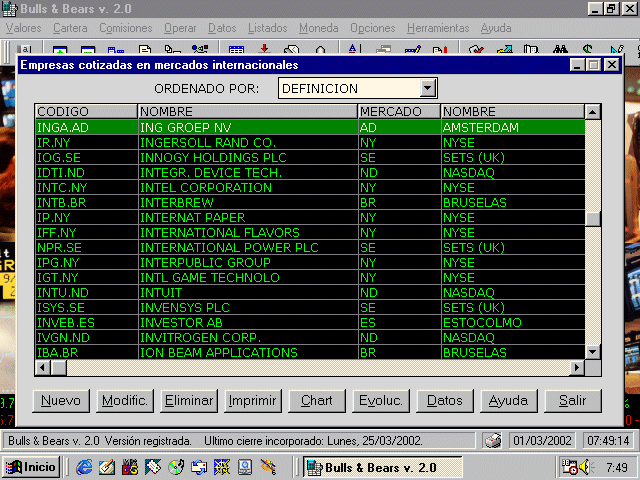Open the Listados menu
The image size is (640, 480).
(268, 28)
